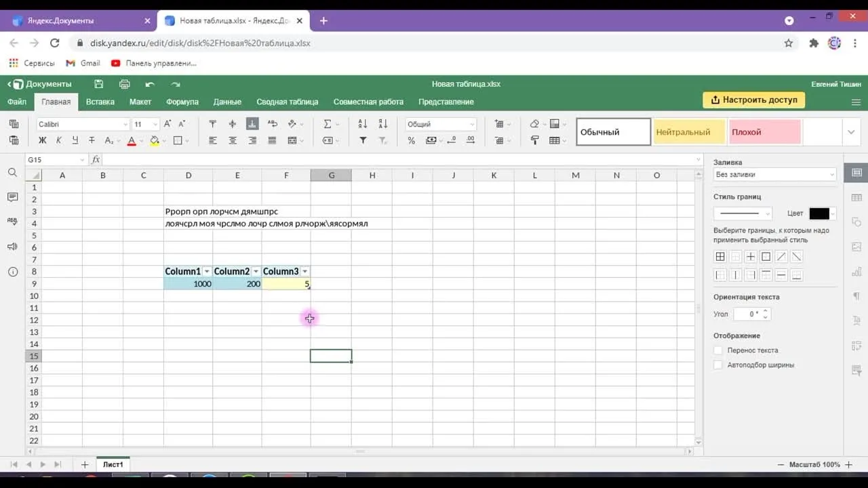Open the Без заливки fill dropdown
The width and height of the screenshot is (868, 488).
click(774, 175)
